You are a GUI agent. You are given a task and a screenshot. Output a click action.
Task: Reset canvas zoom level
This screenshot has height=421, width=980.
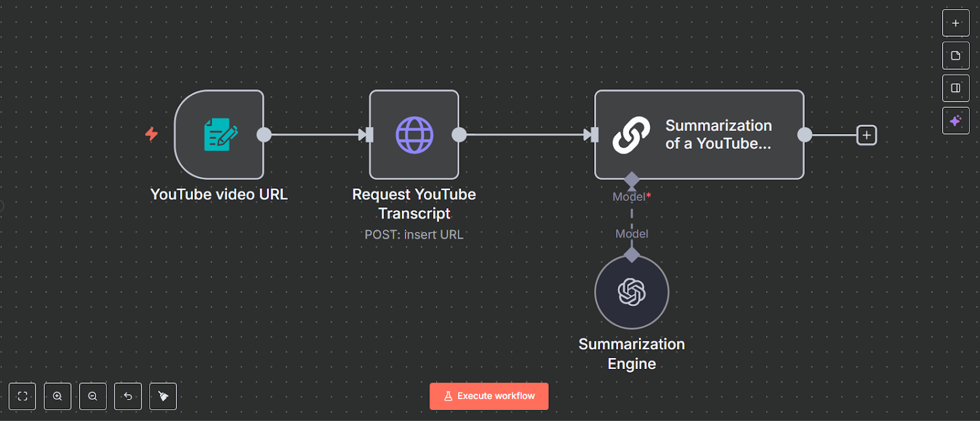pos(128,396)
